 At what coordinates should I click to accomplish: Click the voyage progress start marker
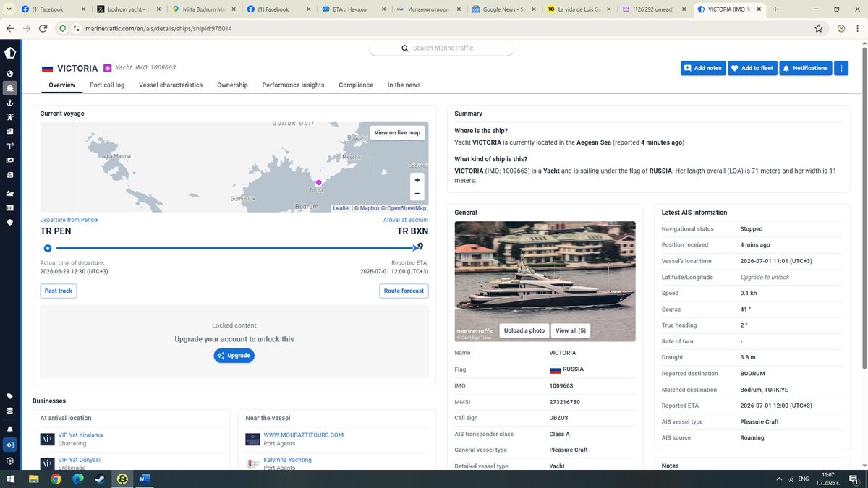[x=48, y=248]
